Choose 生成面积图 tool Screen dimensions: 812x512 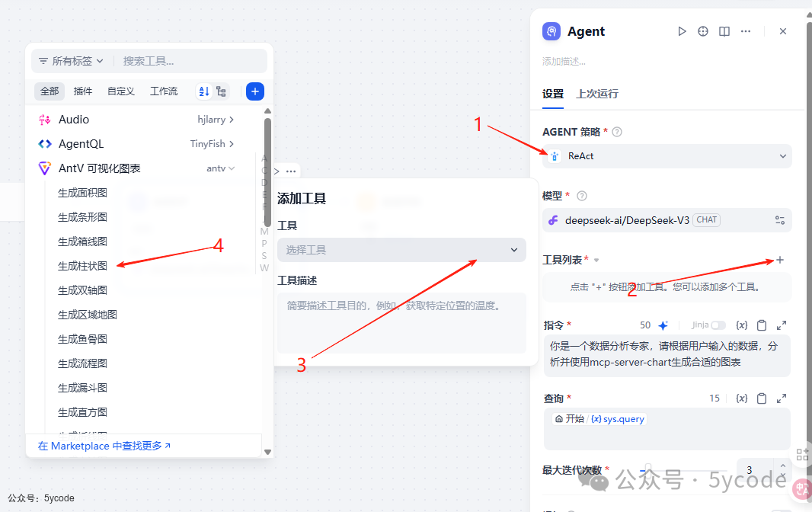click(x=82, y=194)
